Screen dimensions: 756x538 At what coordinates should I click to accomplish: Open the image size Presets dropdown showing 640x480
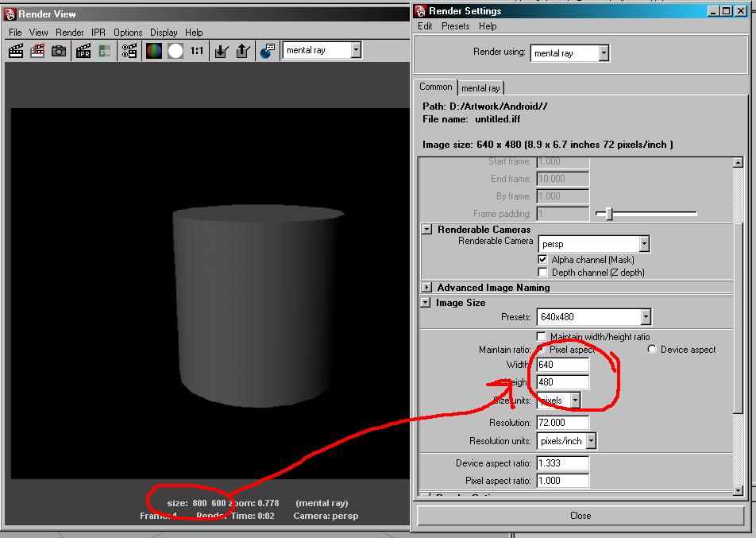[594, 317]
